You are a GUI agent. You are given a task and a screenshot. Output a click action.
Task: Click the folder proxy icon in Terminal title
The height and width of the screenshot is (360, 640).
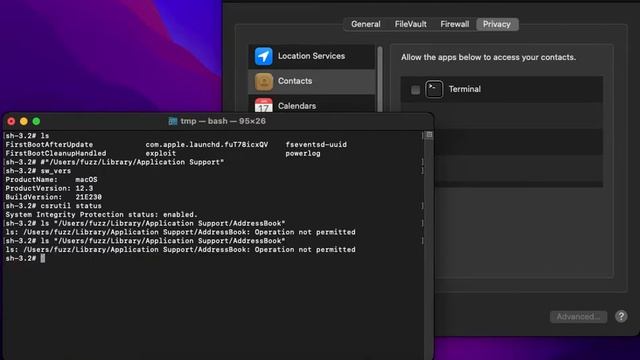coord(173,121)
